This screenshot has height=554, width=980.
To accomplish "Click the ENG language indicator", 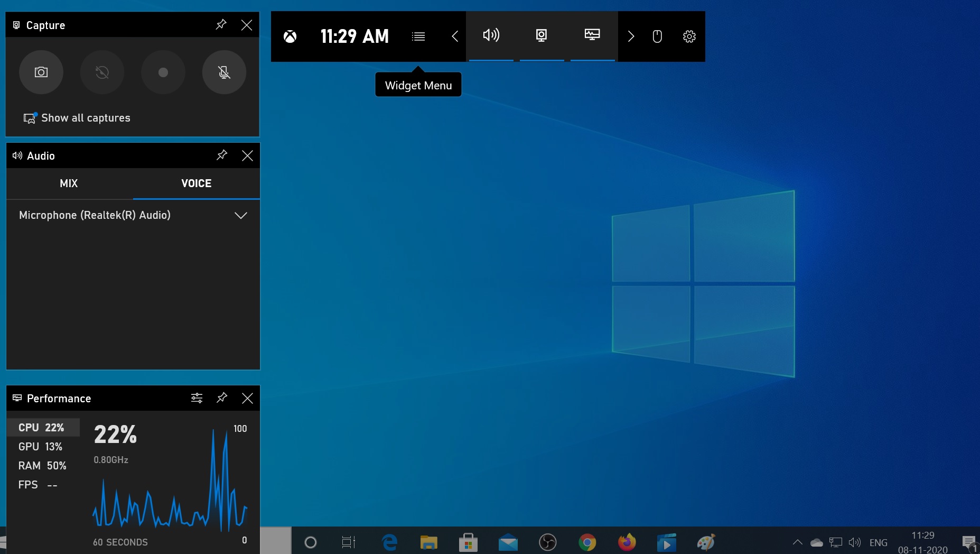I will pyautogui.click(x=879, y=543).
